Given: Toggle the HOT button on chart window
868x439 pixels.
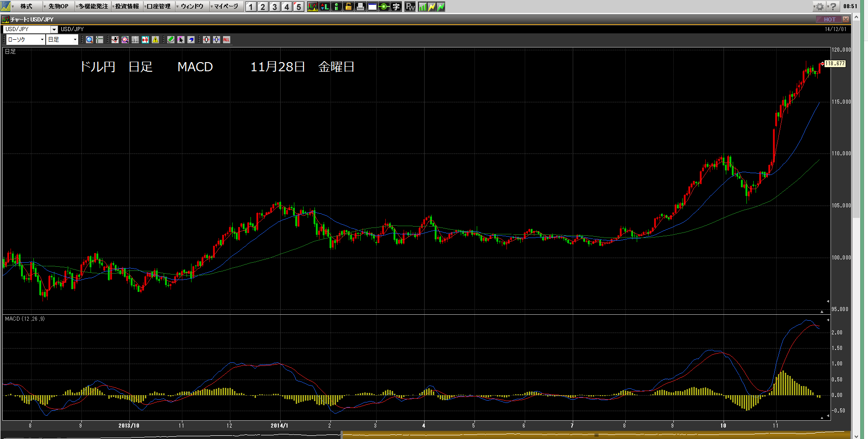Looking at the screenshot, I should (829, 19).
